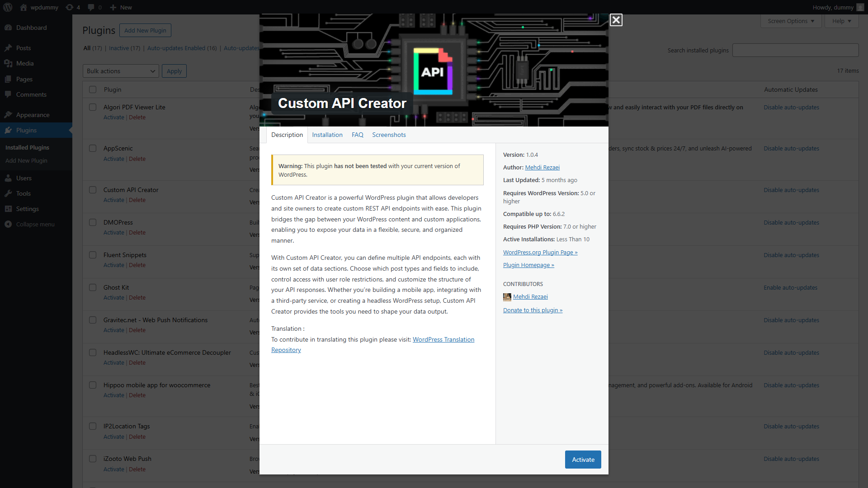Enable auto-updates for Ghost Kit

click(790, 287)
